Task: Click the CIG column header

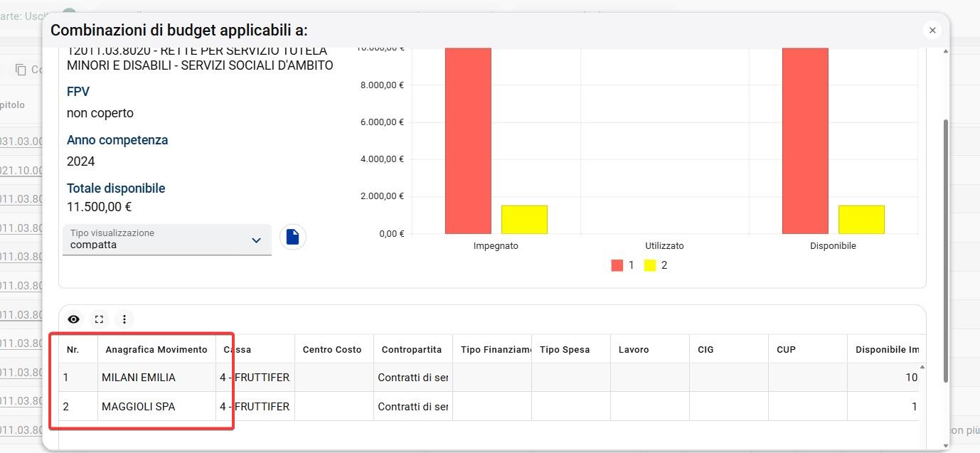Action: [705, 349]
